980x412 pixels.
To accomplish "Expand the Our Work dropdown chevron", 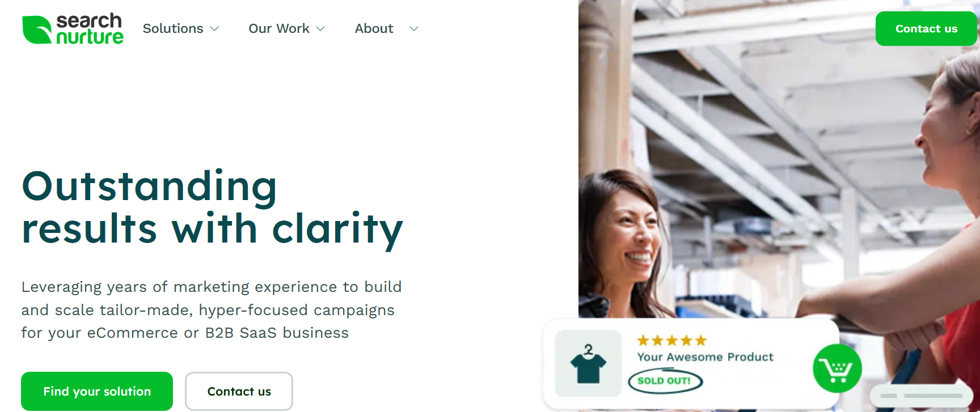I will (320, 29).
